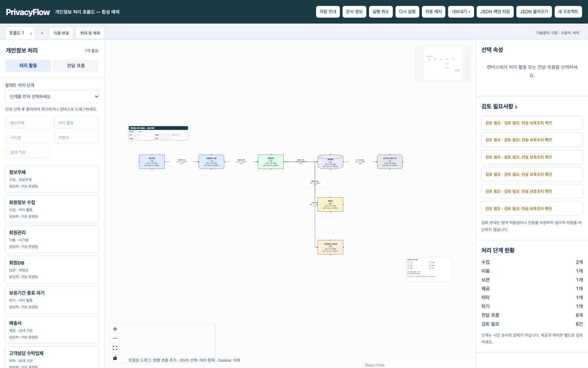
Task: Select the 고객상담 수탁업체 node on the canvas
Action: (330, 247)
